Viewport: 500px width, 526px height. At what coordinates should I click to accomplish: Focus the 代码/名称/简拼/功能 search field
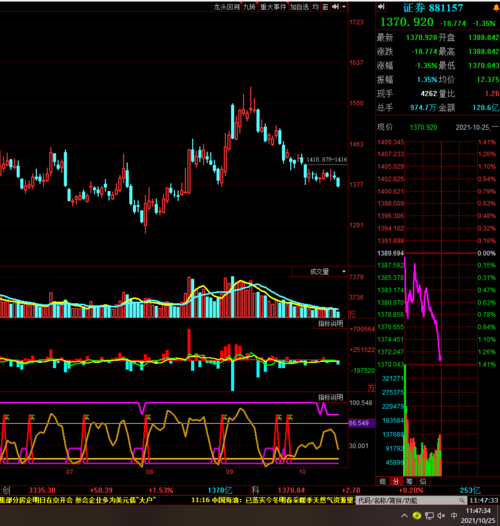click(x=411, y=501)
